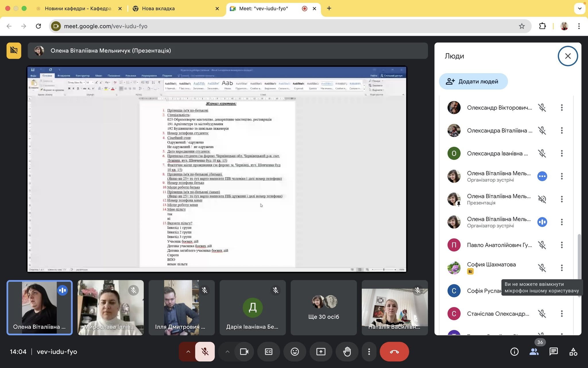
Task: Click muted mic icon of Олександра Іванівна
Action: pyautogui.click(x=542, y=153)
